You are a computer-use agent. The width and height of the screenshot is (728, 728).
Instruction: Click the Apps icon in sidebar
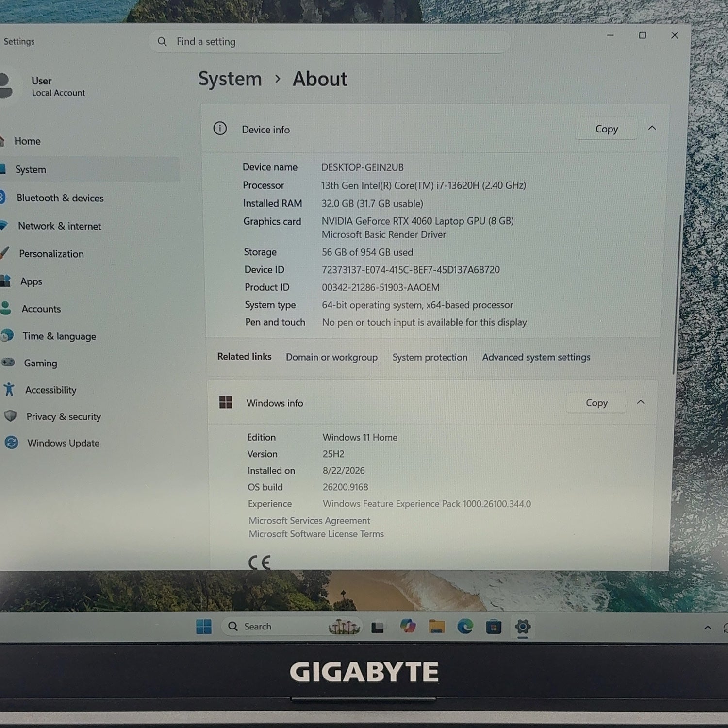point(5,281)
